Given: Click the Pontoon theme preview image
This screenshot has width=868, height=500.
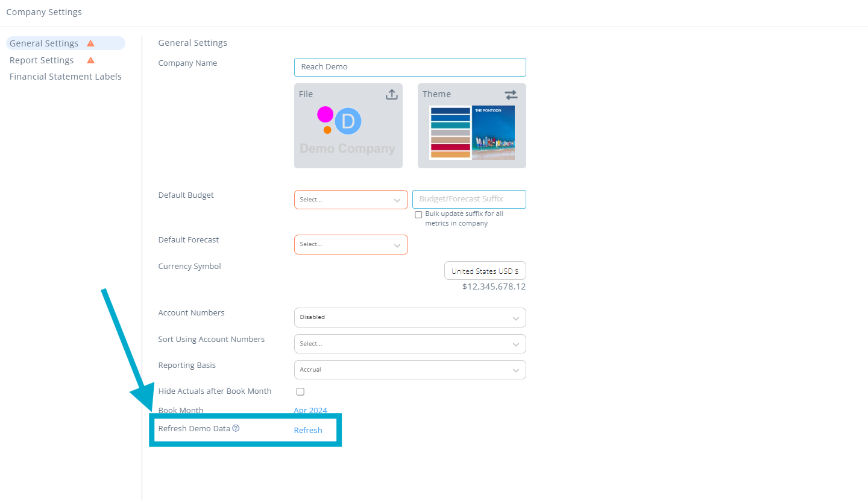Looking at the screenshot, I should pyautogui.click(x=493, y=133).
